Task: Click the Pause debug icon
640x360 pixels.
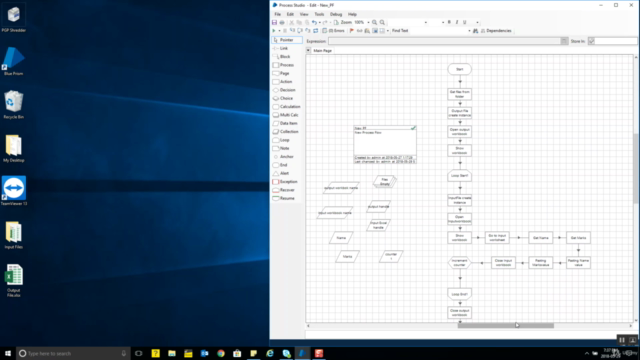Action: [285, 31]
